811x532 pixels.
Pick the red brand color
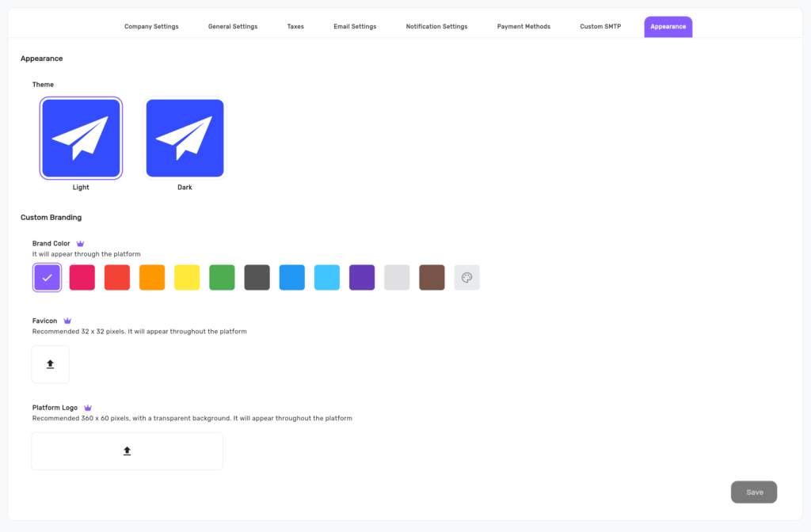117,278
